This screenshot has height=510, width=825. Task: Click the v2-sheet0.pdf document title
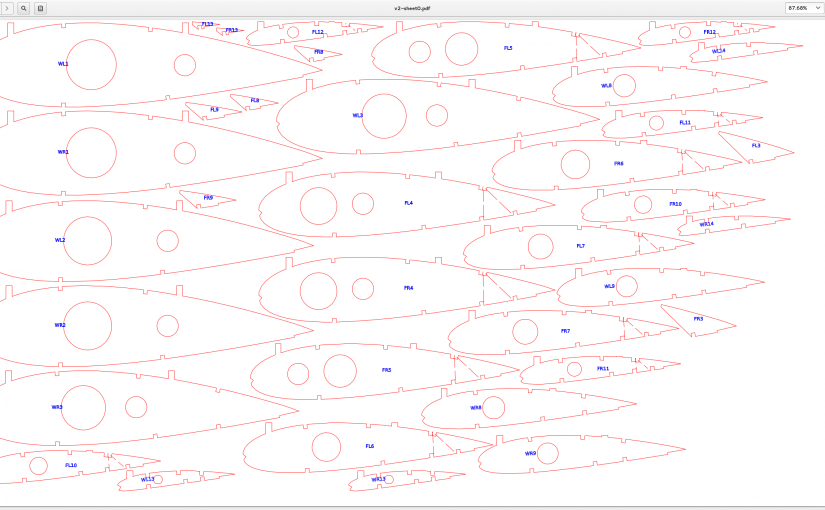pyautogui.click(x=412, y=7)
